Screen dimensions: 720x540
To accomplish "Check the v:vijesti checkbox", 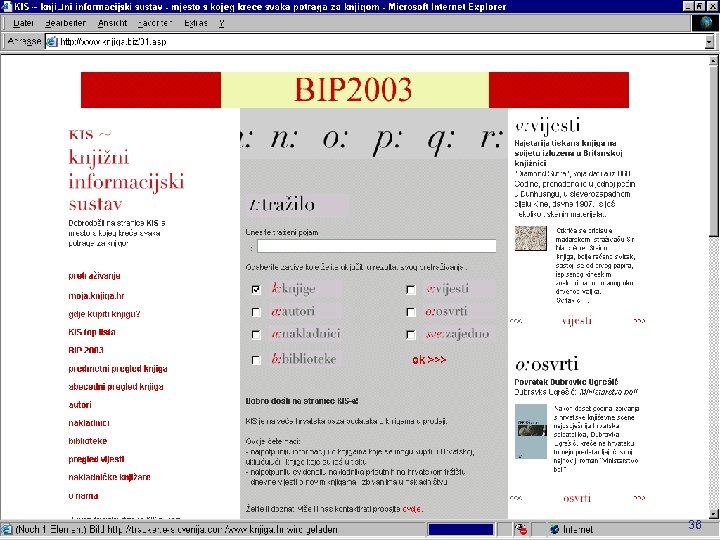I will click(411, 289).
